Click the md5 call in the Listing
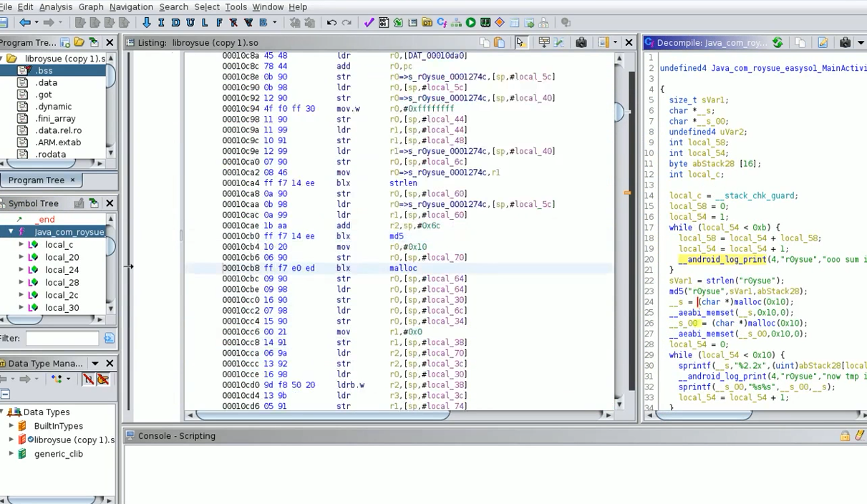867x504 pixels. (x=397, y=236)
